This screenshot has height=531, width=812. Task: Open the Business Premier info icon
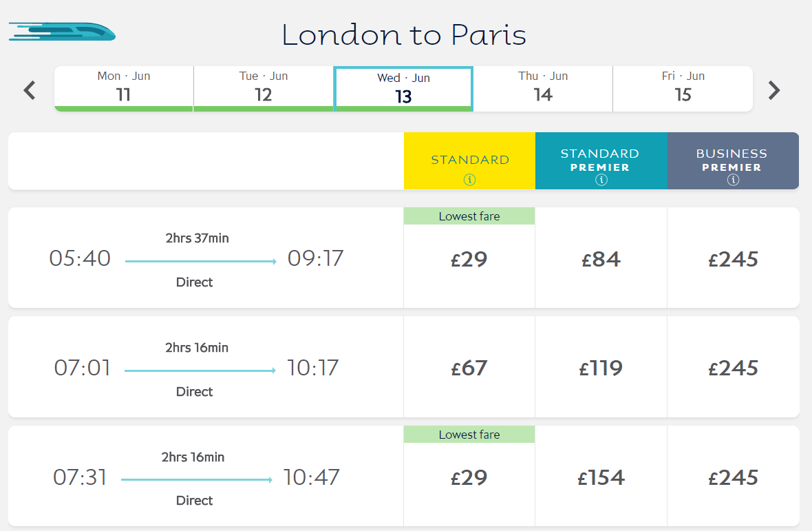[x=734, y=179]
